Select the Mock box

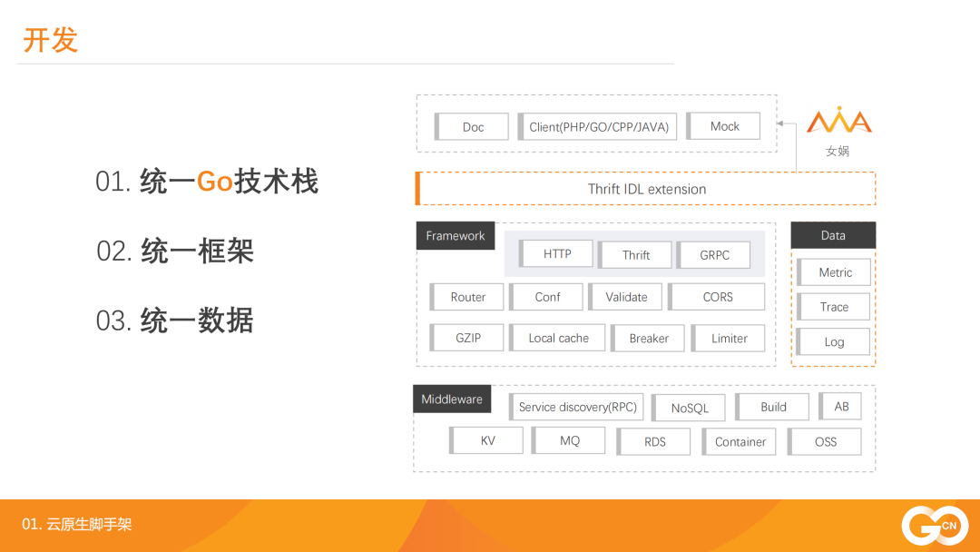723,126
